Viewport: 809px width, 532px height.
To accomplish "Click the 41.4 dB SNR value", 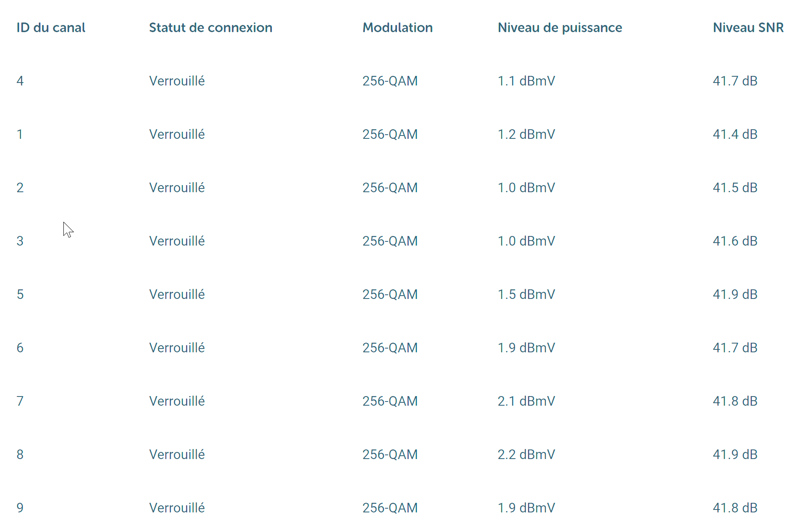I will coord(735,134).
